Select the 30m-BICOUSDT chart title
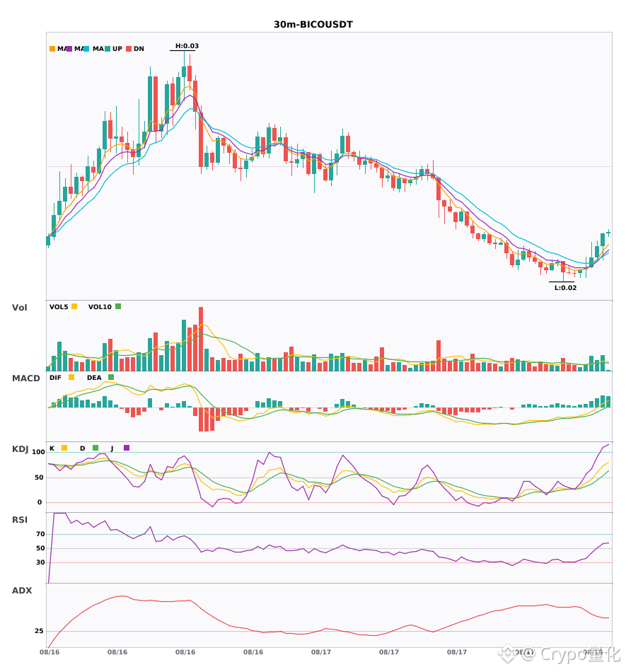Image resolution: width=626 pixels, height=672 pixels. coord(313,25)
